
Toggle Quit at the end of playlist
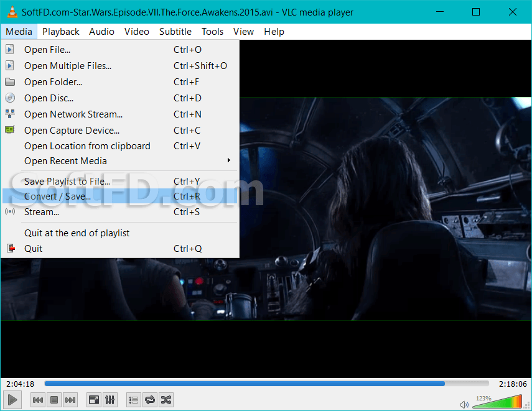[x=120, y=233]
